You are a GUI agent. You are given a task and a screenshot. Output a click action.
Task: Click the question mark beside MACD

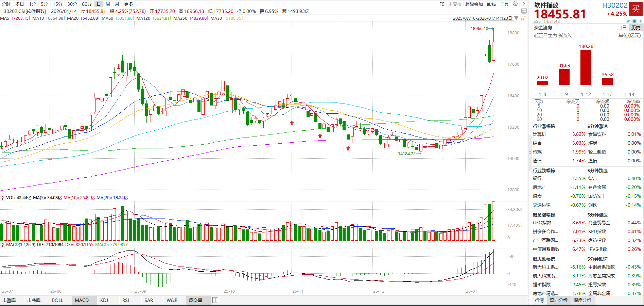[3, 245]
